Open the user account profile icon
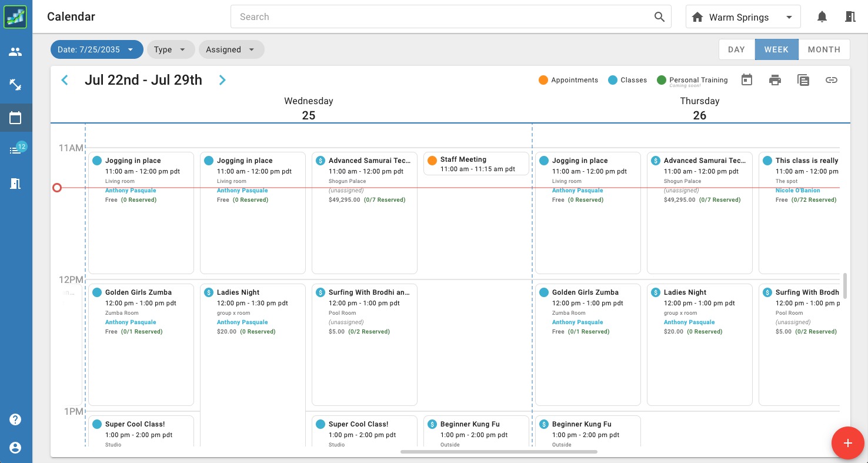The height and width of the screenshot is (463, 868). pyautogui.click(x=15, y=448)
